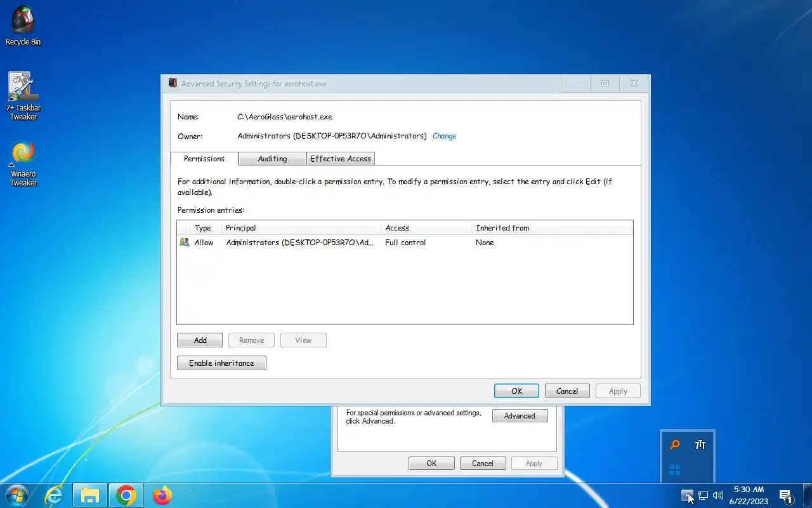Switch to the Permissions tab
The width and height of the screenshot is (812, 508).
204,159
